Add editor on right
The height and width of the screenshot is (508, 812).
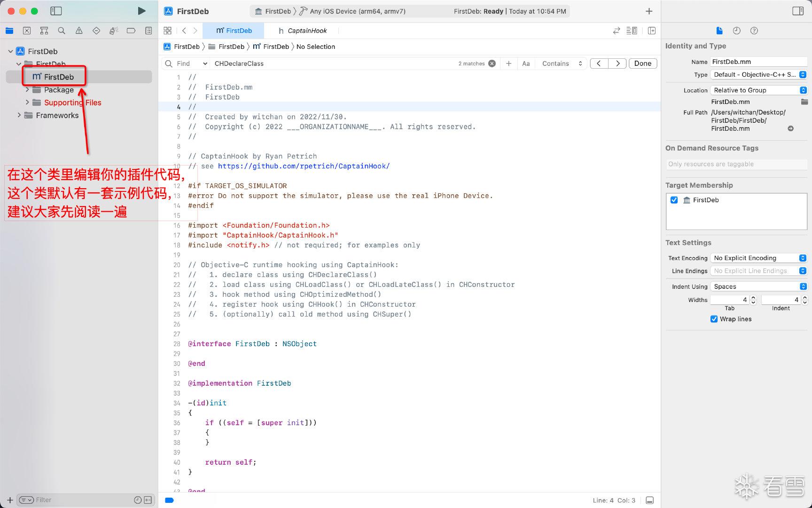coord(652,31)
